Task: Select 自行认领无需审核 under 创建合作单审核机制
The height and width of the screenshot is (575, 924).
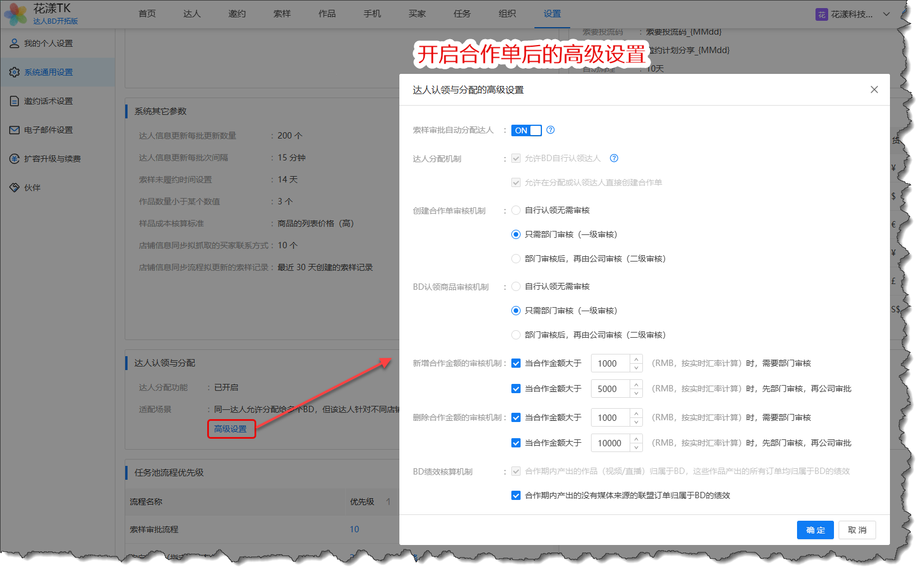Action: [x=516, y=210]
